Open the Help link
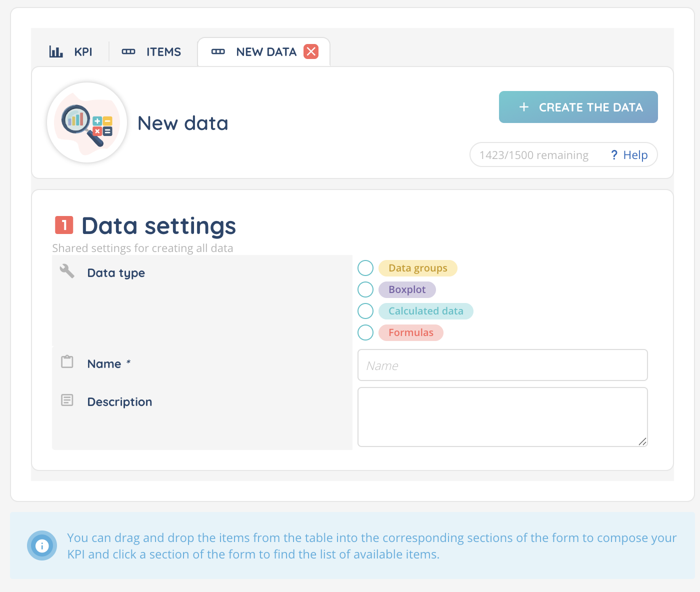The image size is (700, 592). point(635,155)
